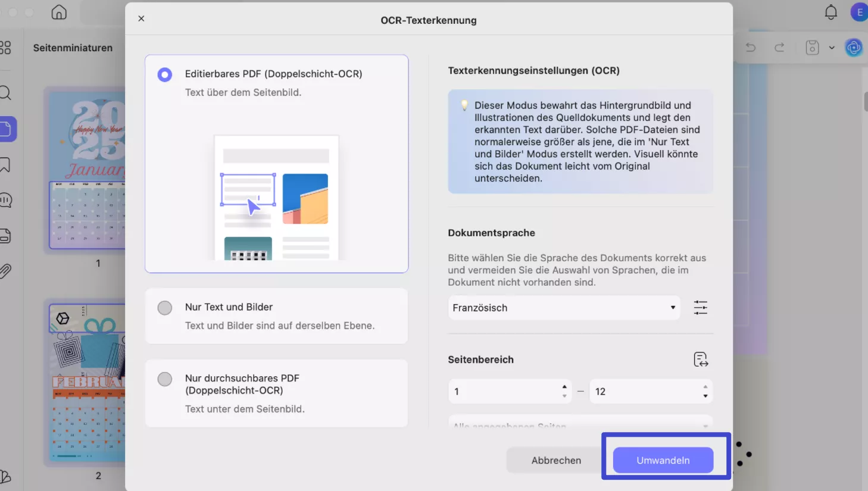The height and width of the screenshot is (491, 868).
Task: Open the paperclip attachments panel icon
Action: (x=5, y=271)
